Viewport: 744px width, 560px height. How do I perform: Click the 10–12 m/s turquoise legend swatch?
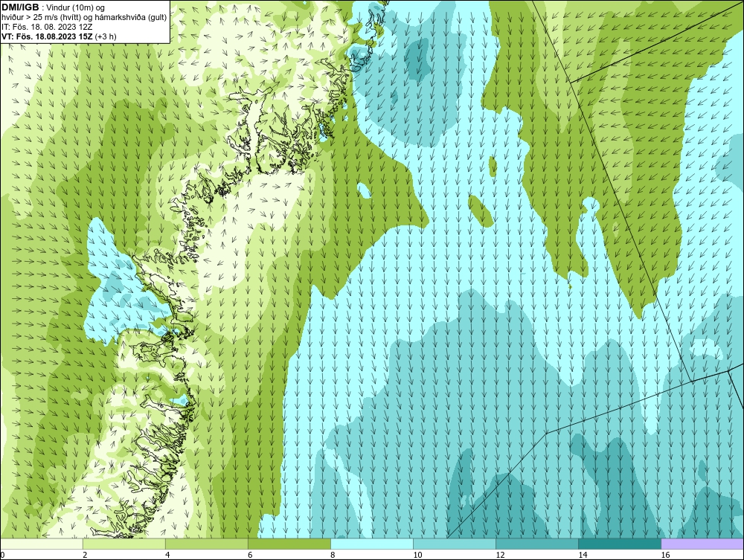(x=455, y=544)
